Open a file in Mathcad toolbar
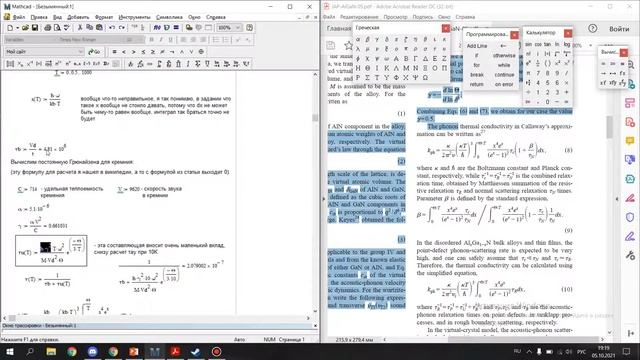640x360 pixels. [x=25, y=28]
